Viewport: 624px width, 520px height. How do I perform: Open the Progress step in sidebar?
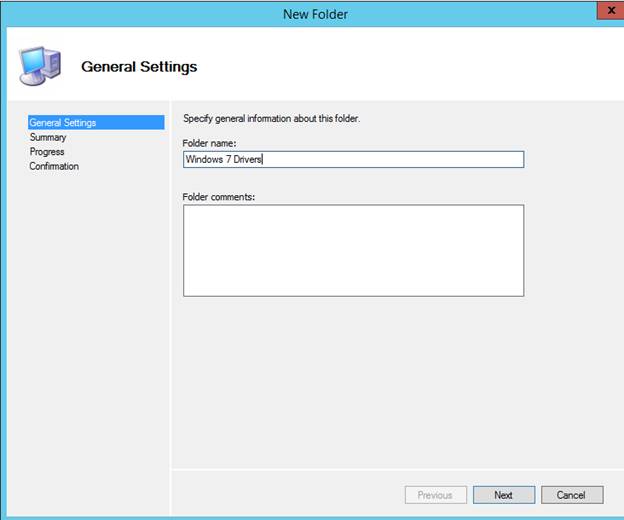[x=47, y=152]
